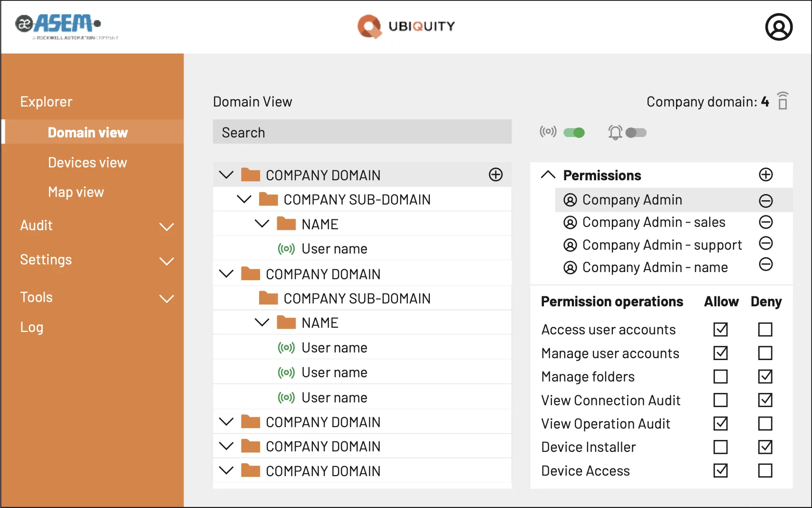
Task: Collapse the Permissions panel
Action: [548, 175]
